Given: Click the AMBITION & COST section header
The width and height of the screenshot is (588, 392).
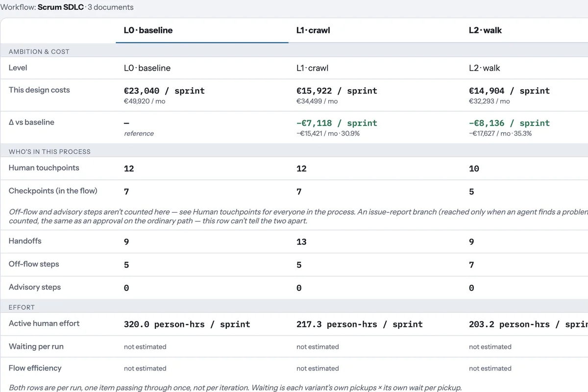Looking at the screenshot, I should point(39,51).
